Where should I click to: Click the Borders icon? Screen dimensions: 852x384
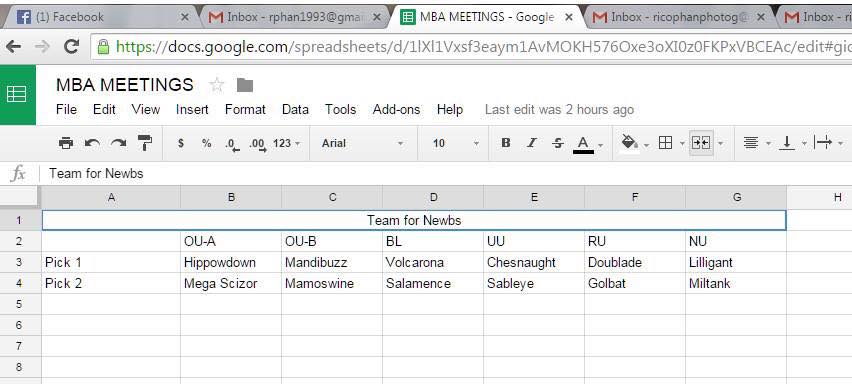[x=665, y=143]
